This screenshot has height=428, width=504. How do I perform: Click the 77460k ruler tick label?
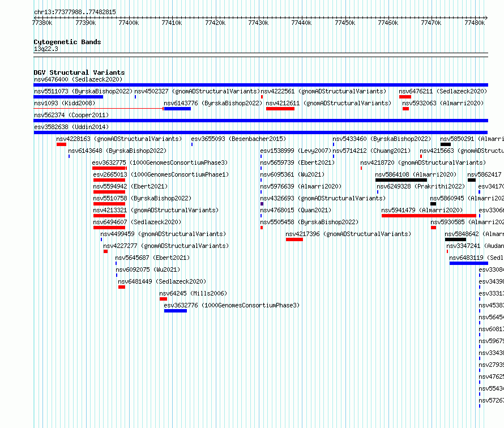point(388,23)
